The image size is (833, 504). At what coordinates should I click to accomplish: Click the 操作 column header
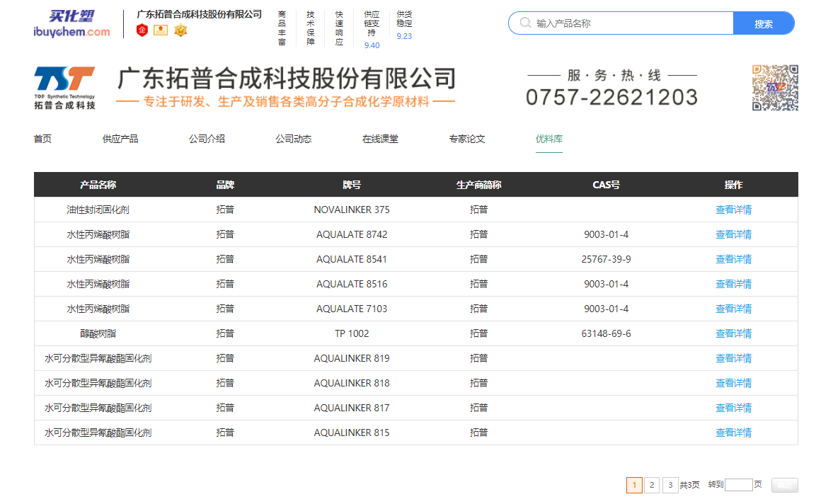[733, 185]
